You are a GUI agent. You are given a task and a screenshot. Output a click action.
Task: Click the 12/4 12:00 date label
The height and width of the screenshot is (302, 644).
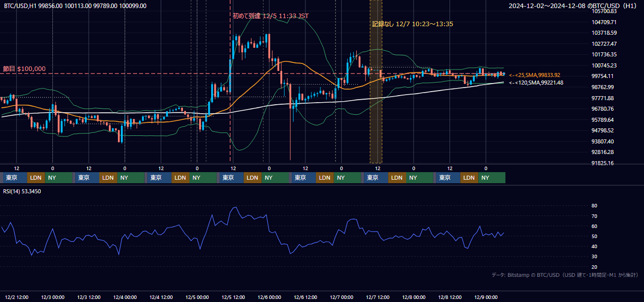[161, 297]
